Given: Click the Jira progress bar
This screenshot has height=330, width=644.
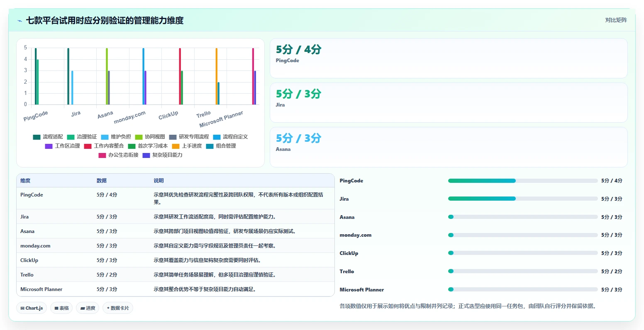Looking at the screenshot, I should (523, 199).
